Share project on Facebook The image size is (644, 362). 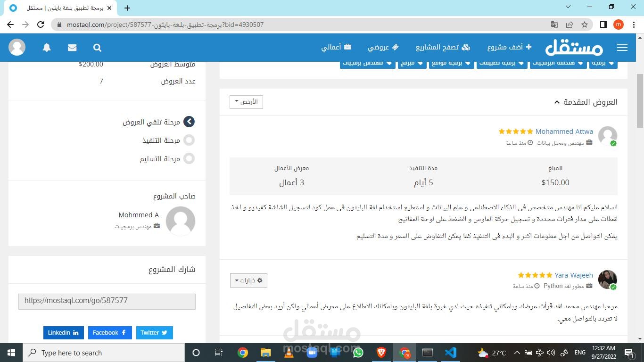coord(110,333)
